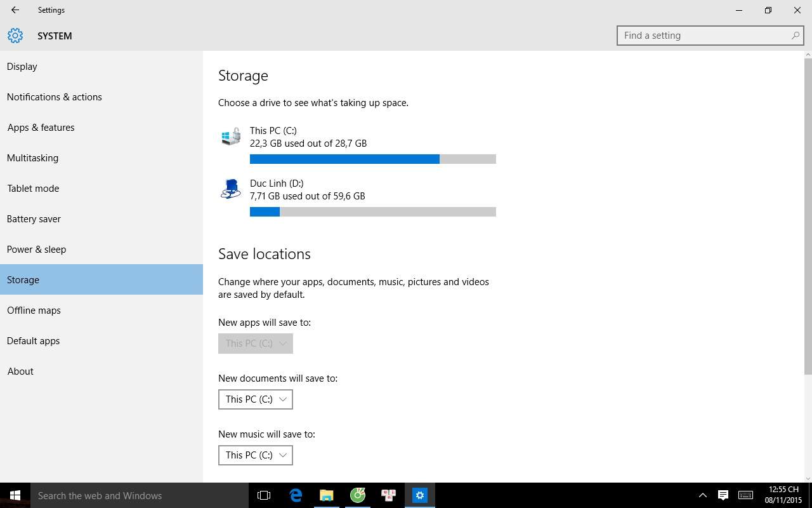Click the "New music will save to:" label
The width and height of the screenshot is (812, 508).
(x=266, y=434)
